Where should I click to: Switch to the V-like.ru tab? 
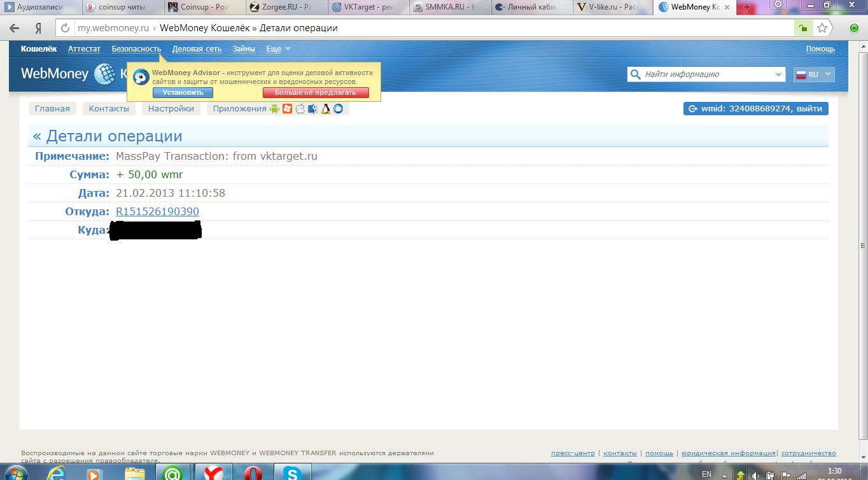(612, 7)
